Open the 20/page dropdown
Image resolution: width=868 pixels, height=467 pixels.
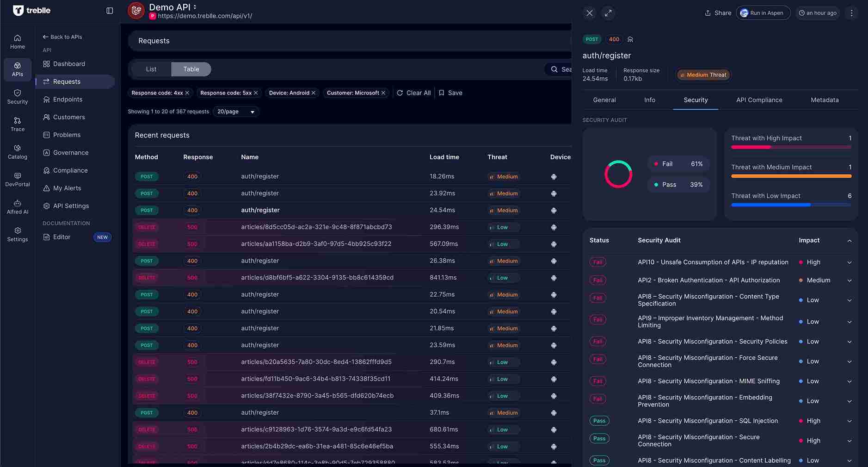tap(236, 112)
